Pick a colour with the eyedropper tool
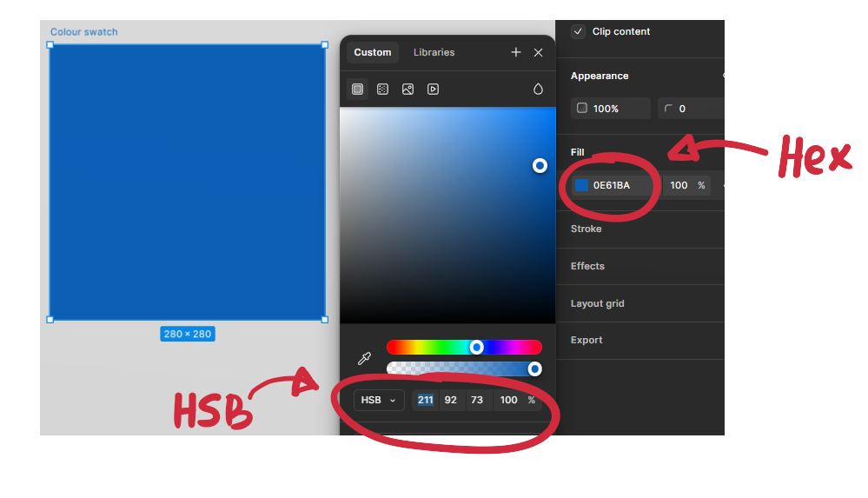Image resolution: width=868 pixels, height=498 pixels. click(364, 358)
